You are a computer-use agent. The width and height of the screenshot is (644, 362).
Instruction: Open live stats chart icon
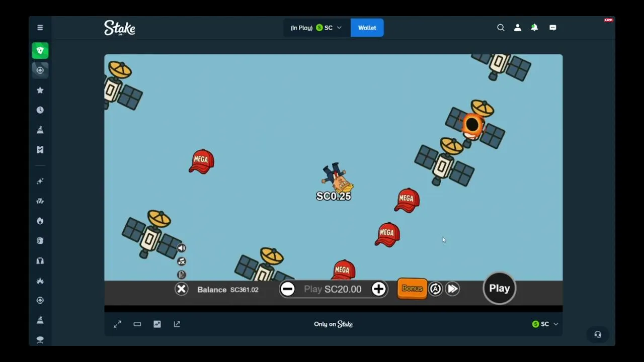(157, 324)
